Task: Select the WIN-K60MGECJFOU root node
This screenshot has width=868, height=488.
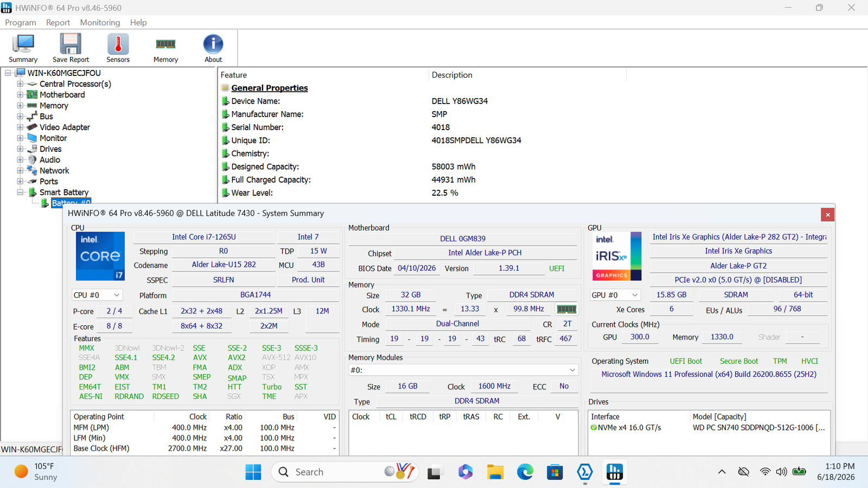Action: point(64,73)
